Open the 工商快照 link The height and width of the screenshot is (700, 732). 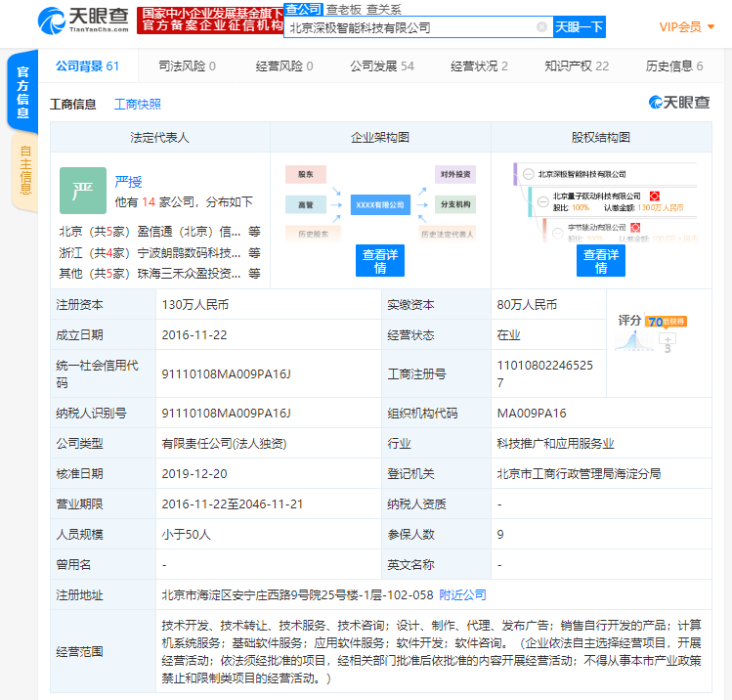pyautogui.click(x=137, y=105)
